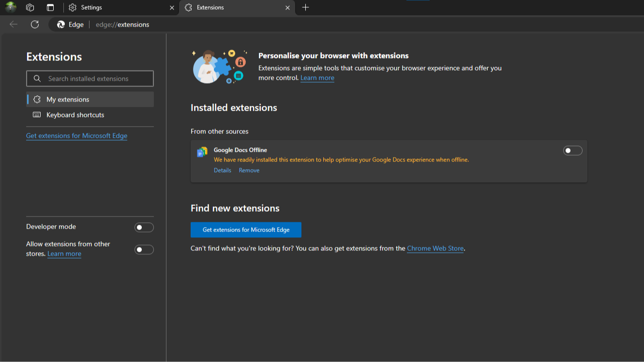Enable the Google Docs Offline extension toggle

tap(573, 151)
